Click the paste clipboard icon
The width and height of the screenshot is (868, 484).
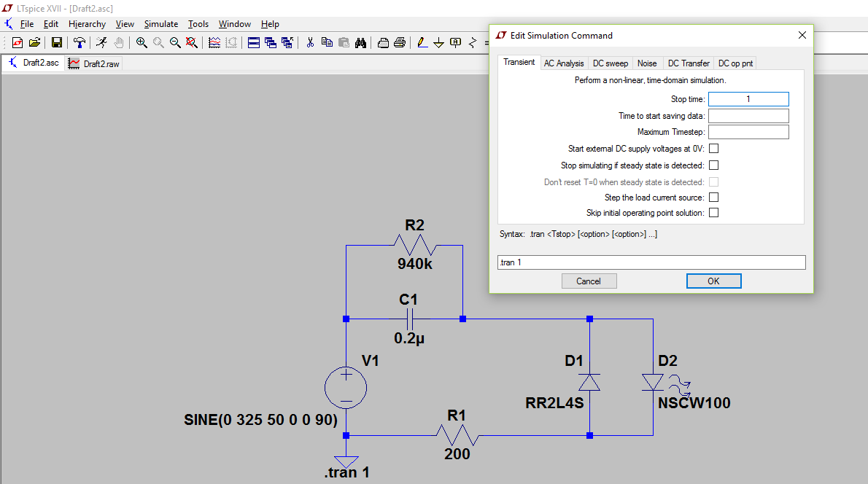coord(344,42)
